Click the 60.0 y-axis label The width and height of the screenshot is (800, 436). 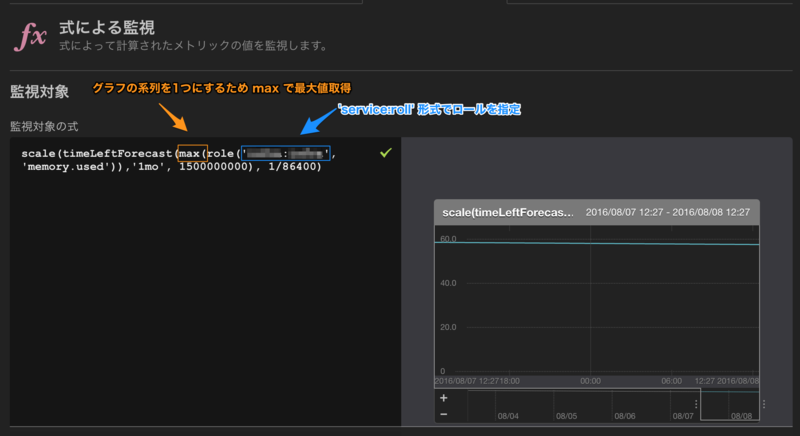(x=448, y=239)
